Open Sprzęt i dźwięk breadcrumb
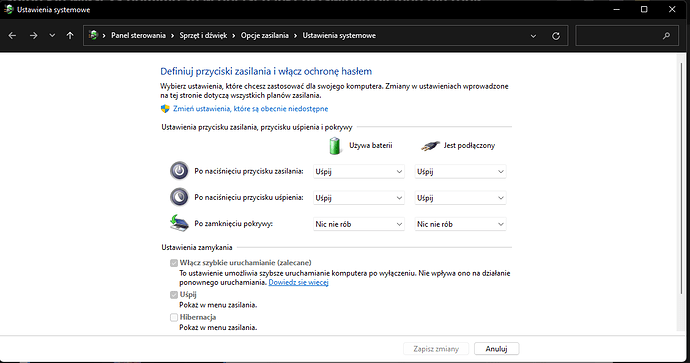This screenshot has width=690, height=363. pyautogui.click(x=203, y=36)
